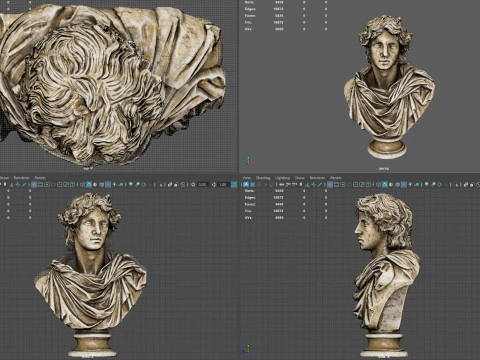Screen dimensions: 480x360
Task: Toggle X-ray joints in front view toolbar
Action: coord(183,184)
